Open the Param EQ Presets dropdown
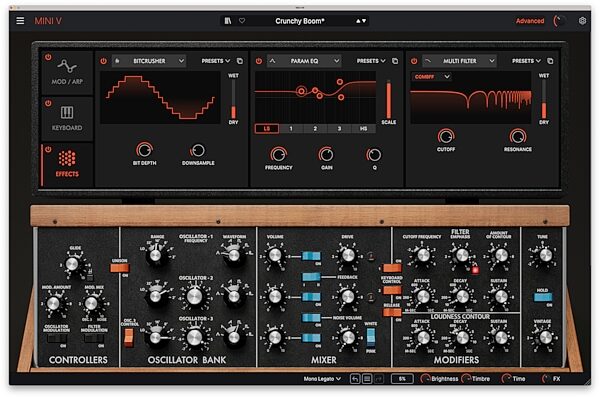 tap(371, 61)
